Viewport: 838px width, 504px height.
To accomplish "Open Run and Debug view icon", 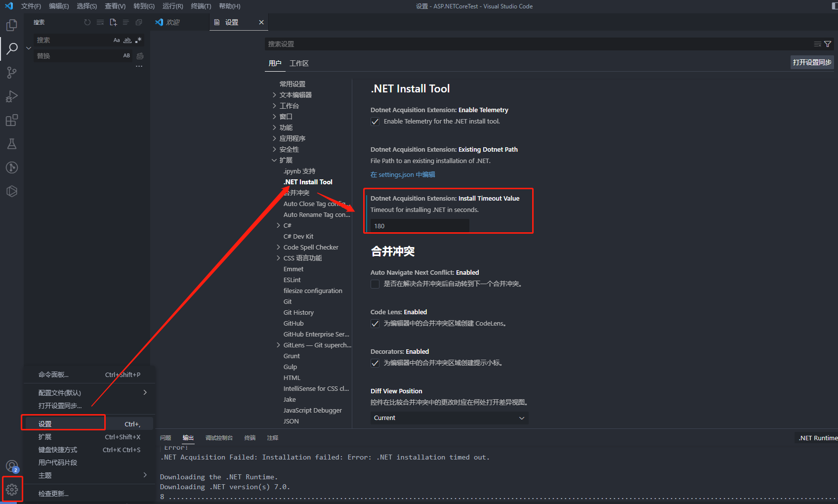I will coord(12,96).
